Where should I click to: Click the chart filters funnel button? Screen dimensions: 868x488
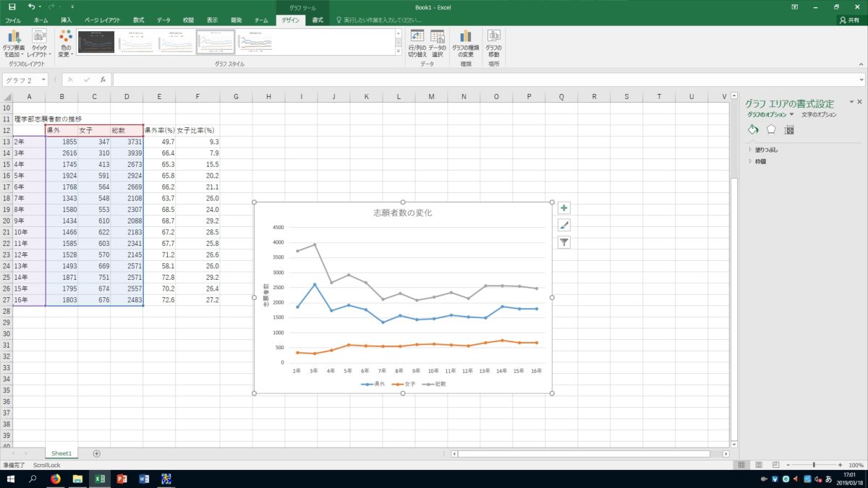(564, 243)
